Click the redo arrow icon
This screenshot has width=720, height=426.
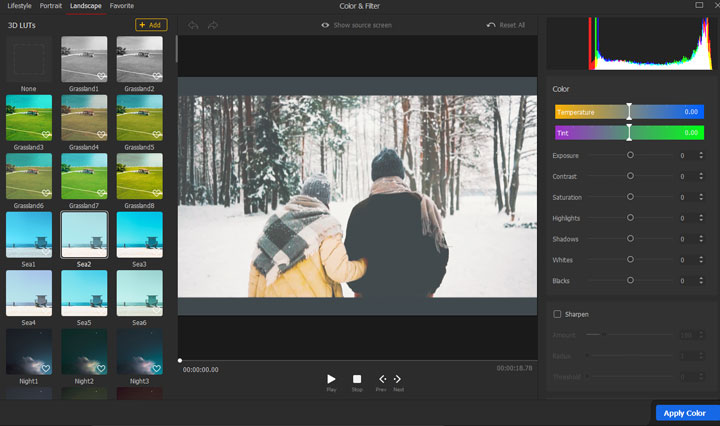tap(212, 25)
